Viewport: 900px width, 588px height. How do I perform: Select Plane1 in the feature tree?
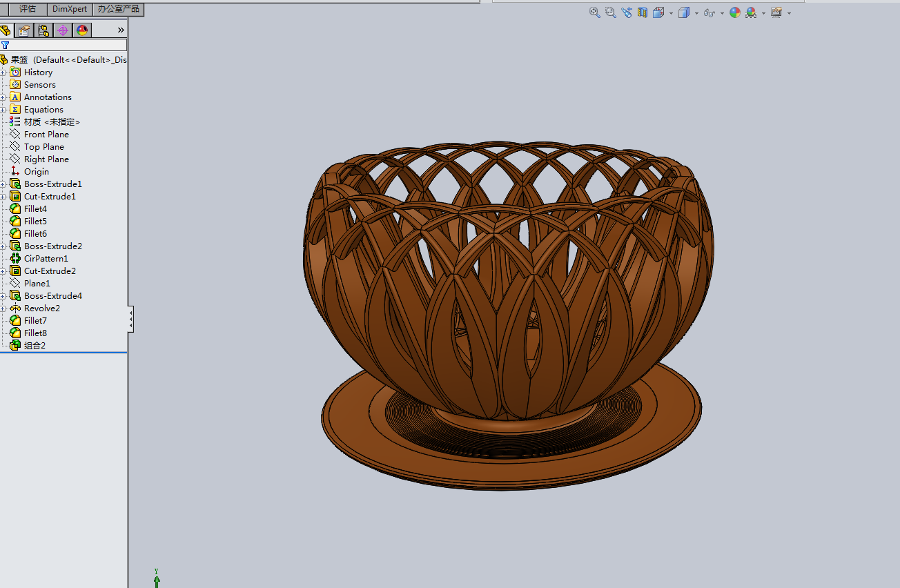coord(37,284)
